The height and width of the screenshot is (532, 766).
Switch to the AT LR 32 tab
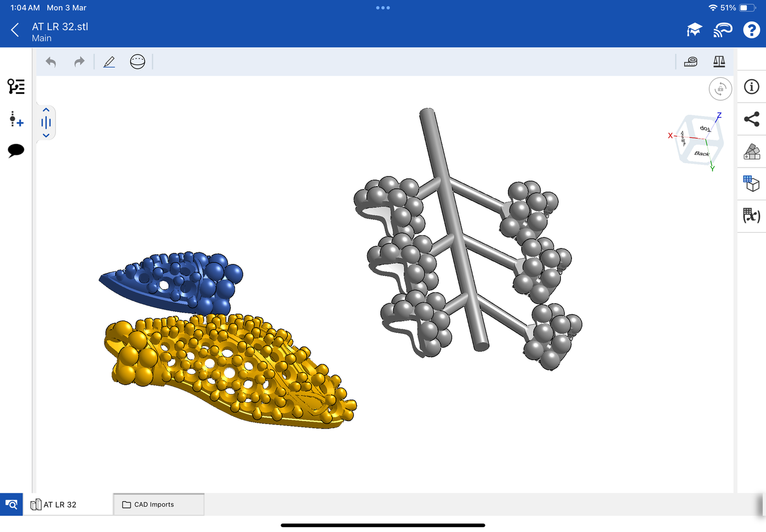(59, 504)
